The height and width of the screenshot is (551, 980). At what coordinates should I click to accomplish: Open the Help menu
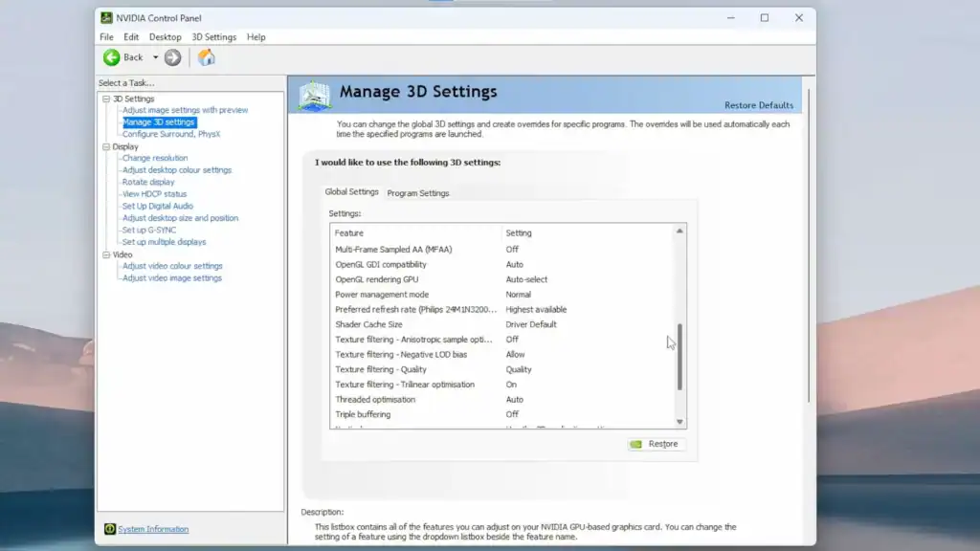point(256,37)
